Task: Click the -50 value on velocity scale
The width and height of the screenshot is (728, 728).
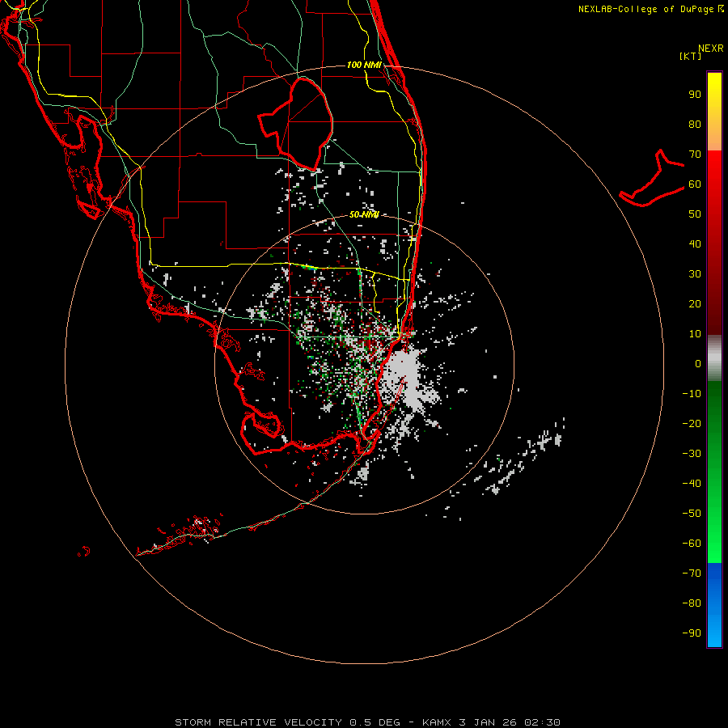Action: point(692,514)
